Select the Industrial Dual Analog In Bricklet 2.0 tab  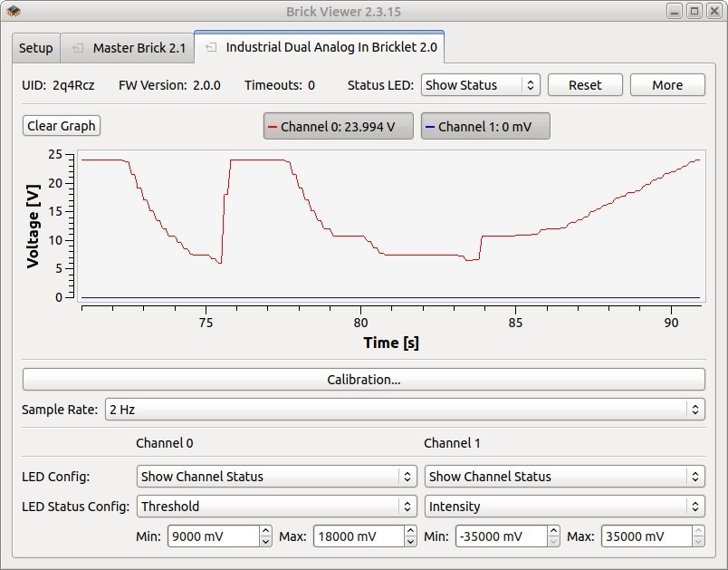tap(320, 47)
